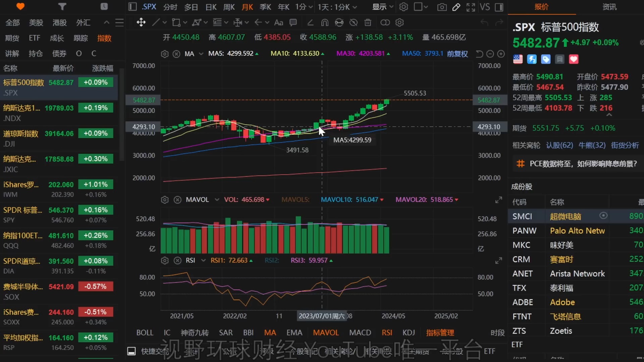644x362 pixels.
Task: Select the line drawing tool
Action: coord(156,22)
